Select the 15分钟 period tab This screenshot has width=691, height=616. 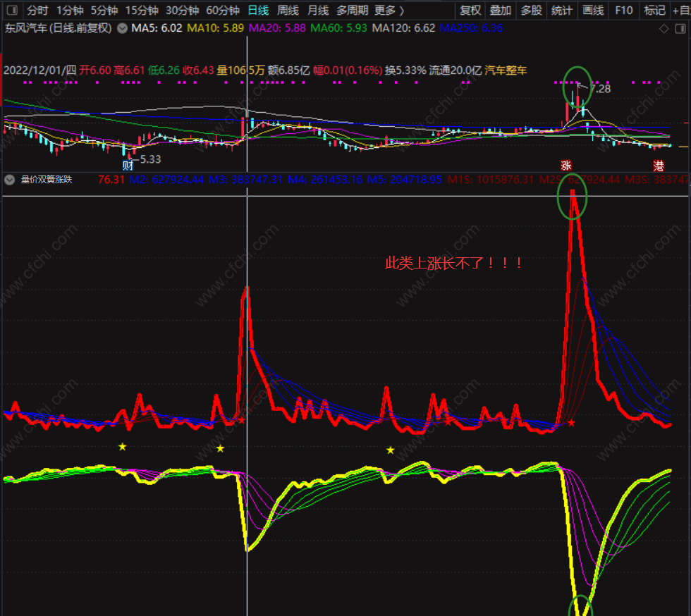tap(142, 10)
